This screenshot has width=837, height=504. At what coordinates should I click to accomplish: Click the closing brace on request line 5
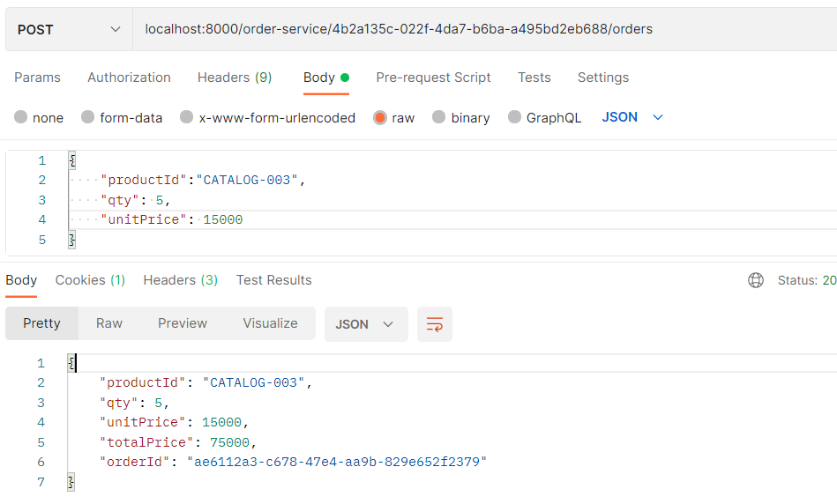click(72, 240)
